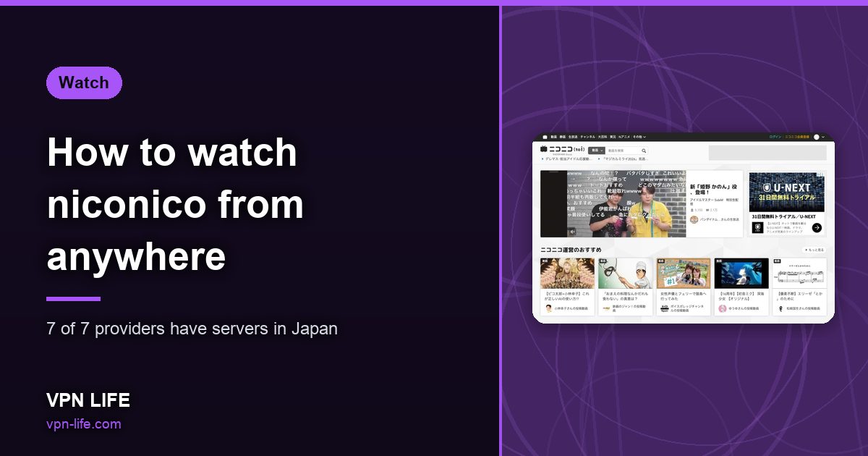The image size is (868, 456).
Task: Click the search magnifier icon
Action: pyautogui.click(x=644, y=151)
